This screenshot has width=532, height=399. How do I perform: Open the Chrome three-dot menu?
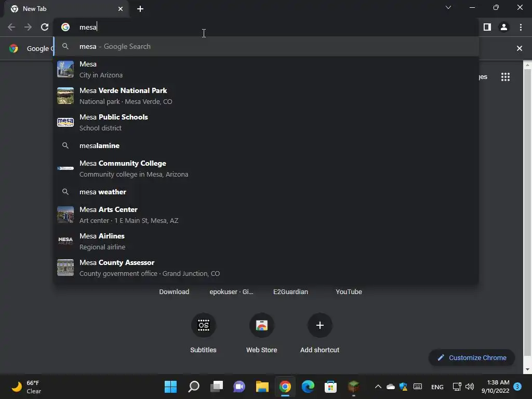point(521,27)
